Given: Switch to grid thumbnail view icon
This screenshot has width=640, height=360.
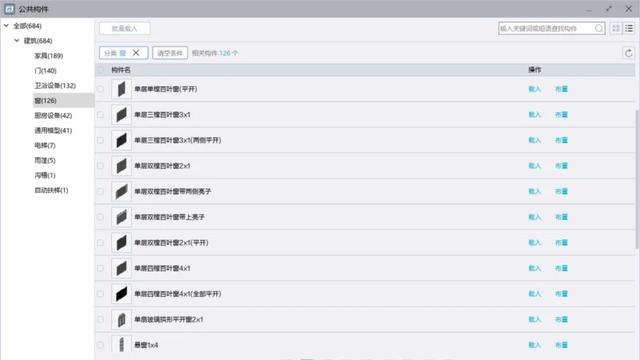Looking at the screenshot, I should tap(616, 28).
